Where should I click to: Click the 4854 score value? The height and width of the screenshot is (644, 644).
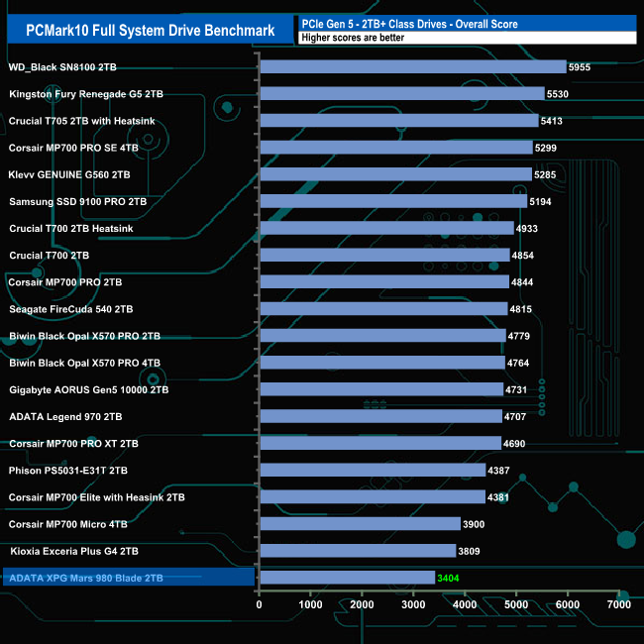[523, 256]
